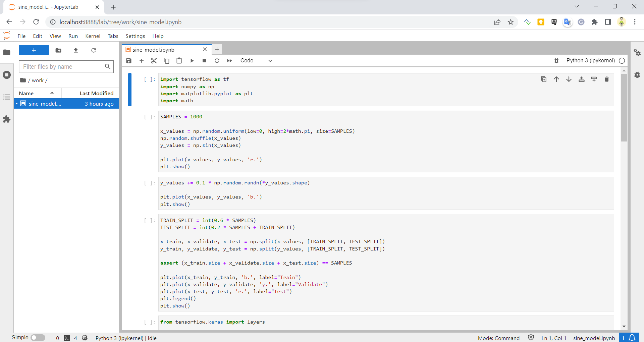Open the cell type Code dropdown

[256, 61]
